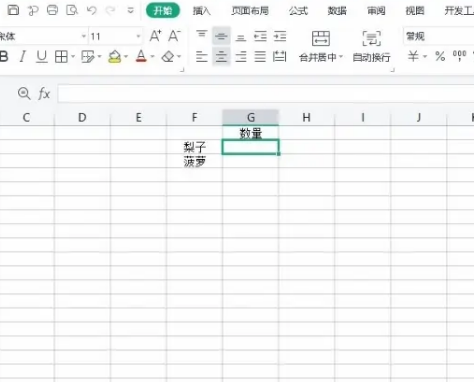474x382 pixels.
Task: Open alignment group dialog launcher
Action: (393, 70)
